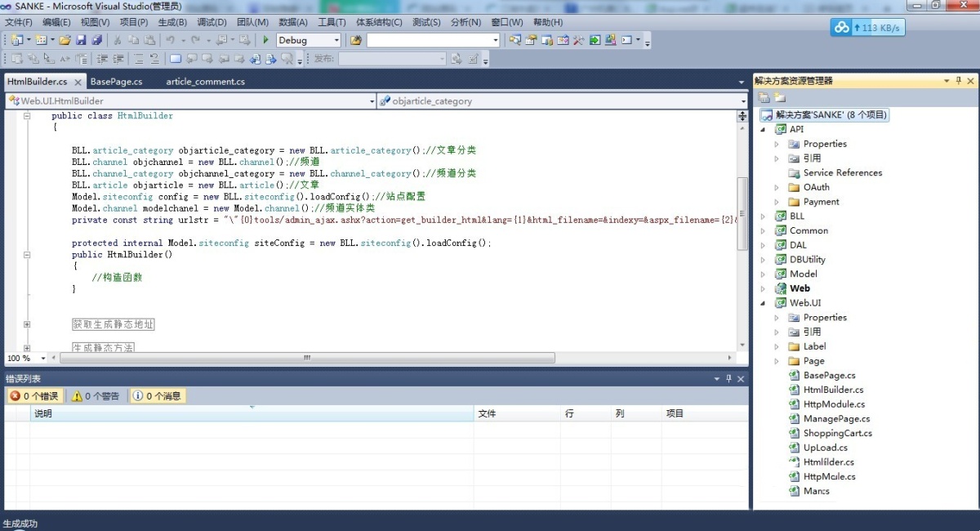Cut selection with the scissors icon
This screenshot has width=980, height=531.
coord(118,40)
